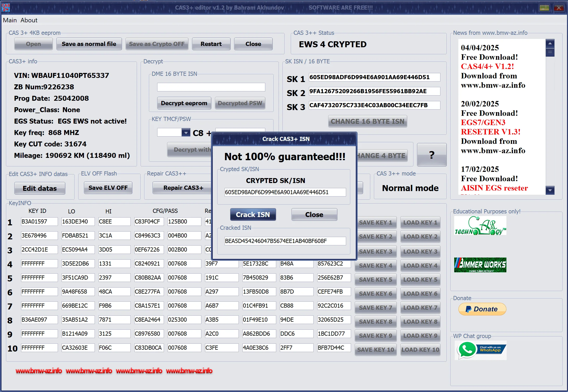Click the CAS3+ app icon in title bar
The image size is (568, 392).
tap(6, 8)
